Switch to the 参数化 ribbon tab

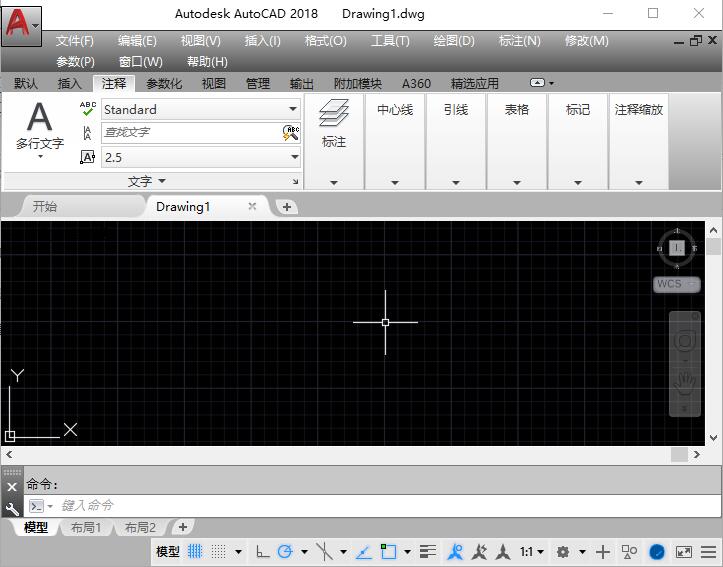pyautogui.click(x=164, y=84)
